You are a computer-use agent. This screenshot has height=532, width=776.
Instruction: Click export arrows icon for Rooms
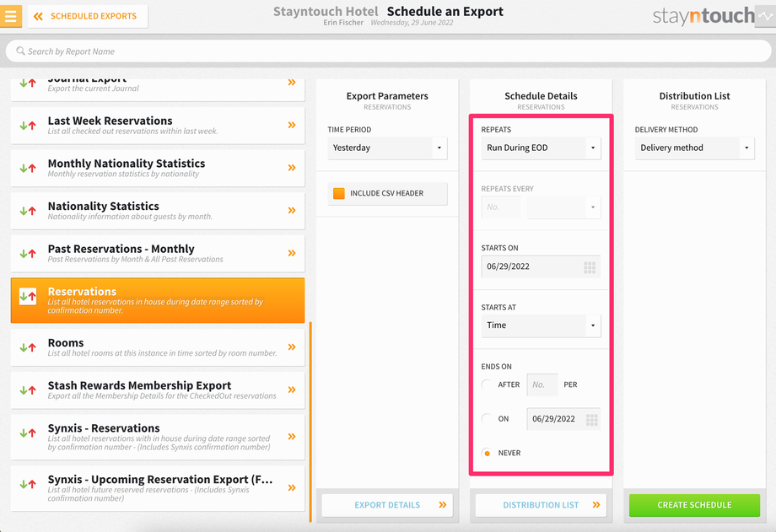pos(28,348)
